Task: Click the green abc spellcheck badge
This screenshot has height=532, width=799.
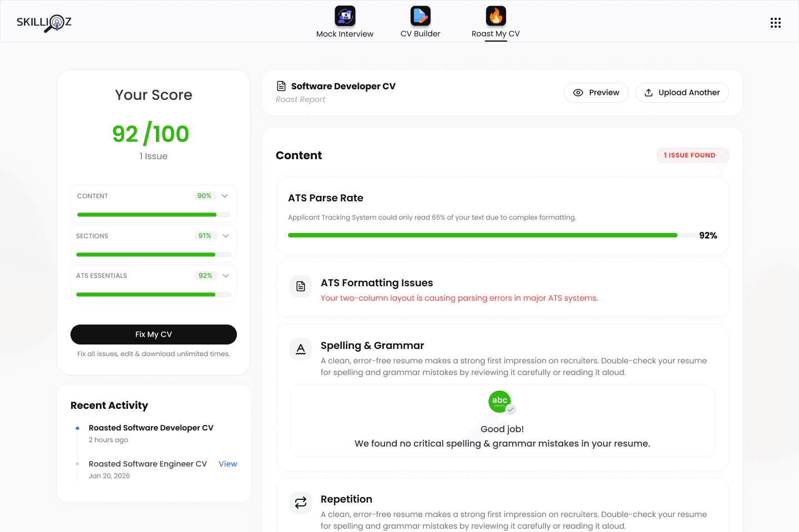Action: tap(502, 402)
